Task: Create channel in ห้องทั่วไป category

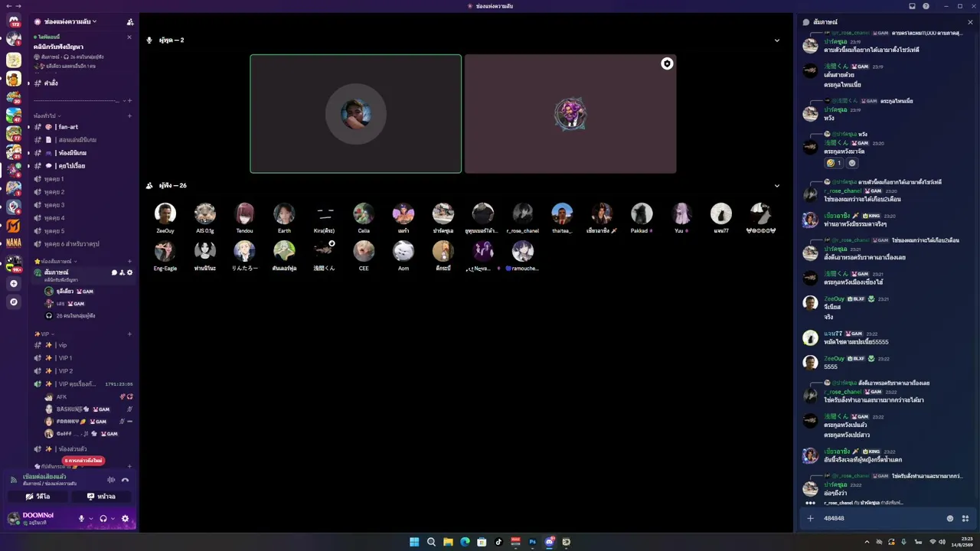Action: click(x=129, y=116)
